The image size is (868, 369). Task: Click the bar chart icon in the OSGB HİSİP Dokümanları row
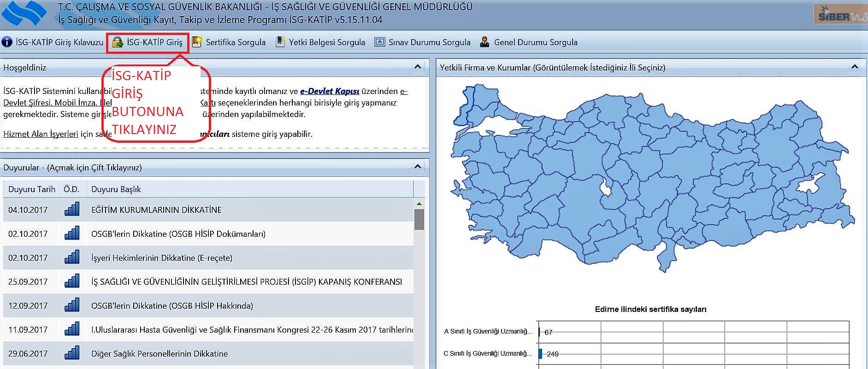click(72, 233)
